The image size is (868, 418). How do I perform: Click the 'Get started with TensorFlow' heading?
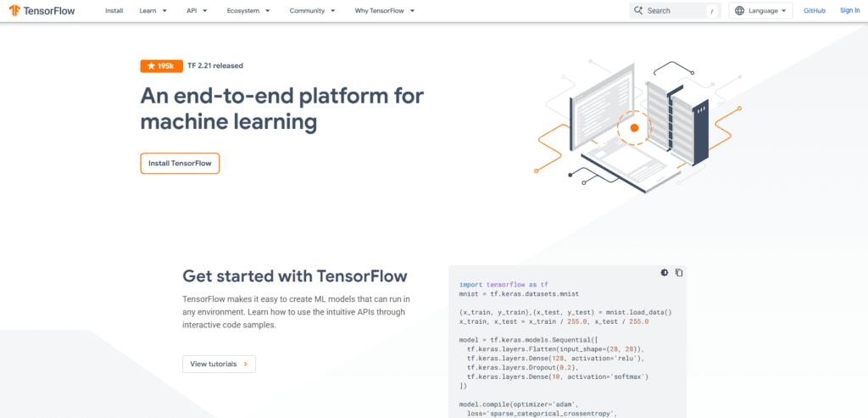(295, 276)
